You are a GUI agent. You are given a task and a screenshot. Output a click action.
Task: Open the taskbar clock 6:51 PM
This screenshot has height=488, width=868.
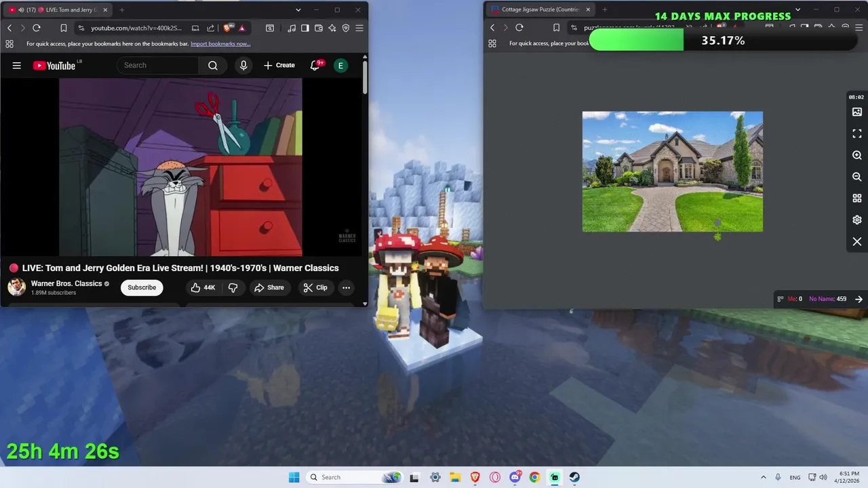coord(848,477)
